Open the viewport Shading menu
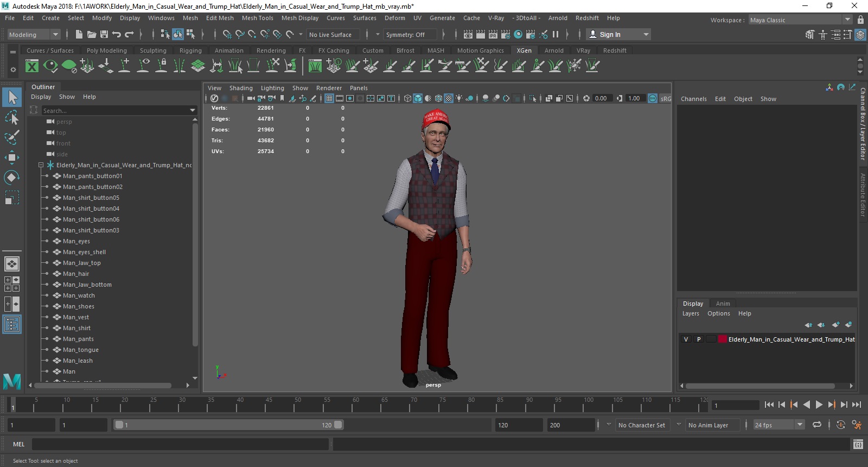868x467 pixels. pos(241,88)
